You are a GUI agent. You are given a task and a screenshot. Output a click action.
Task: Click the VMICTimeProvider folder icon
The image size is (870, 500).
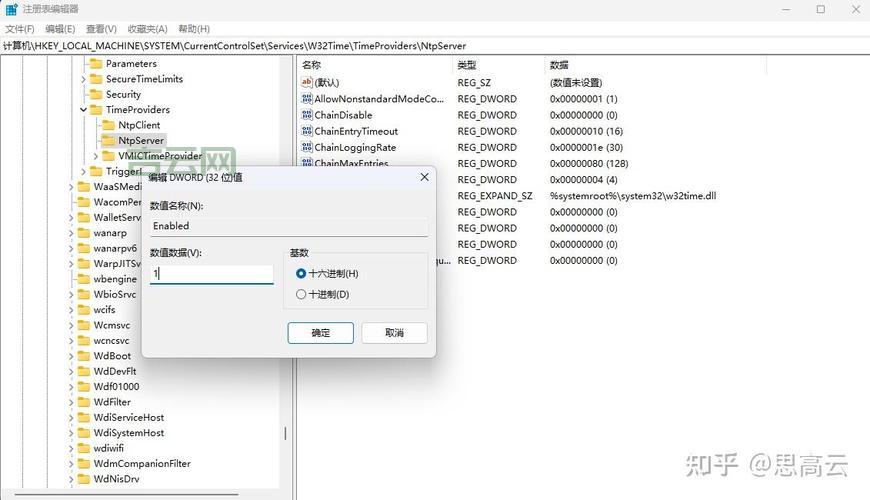tap(108, 156)
